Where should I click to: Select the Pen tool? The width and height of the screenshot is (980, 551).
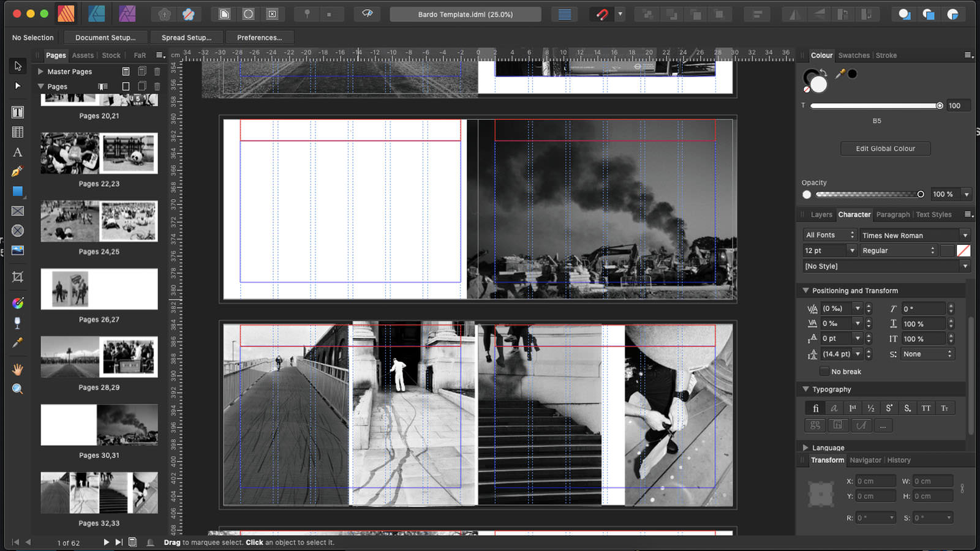(x=18, y=171)
